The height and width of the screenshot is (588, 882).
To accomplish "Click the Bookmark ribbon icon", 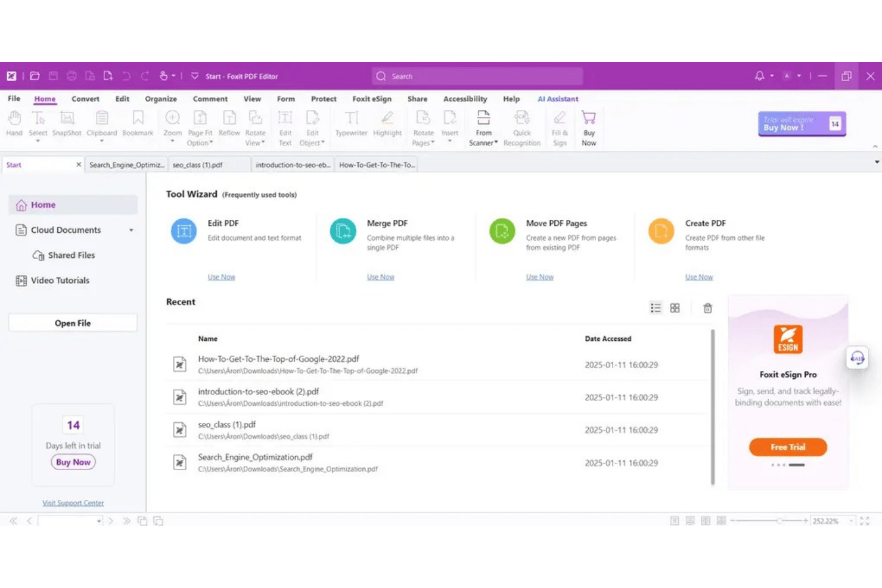I will 138,118.
